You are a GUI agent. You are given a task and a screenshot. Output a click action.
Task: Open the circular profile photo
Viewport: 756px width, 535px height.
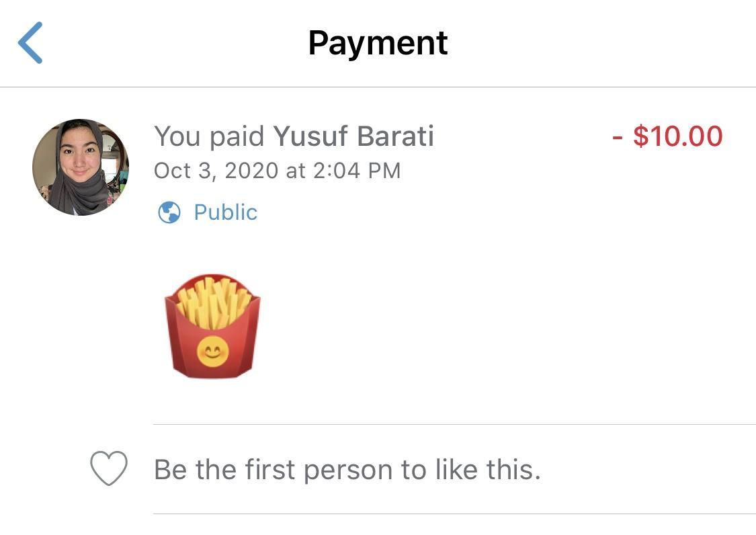tap(81, 167)
